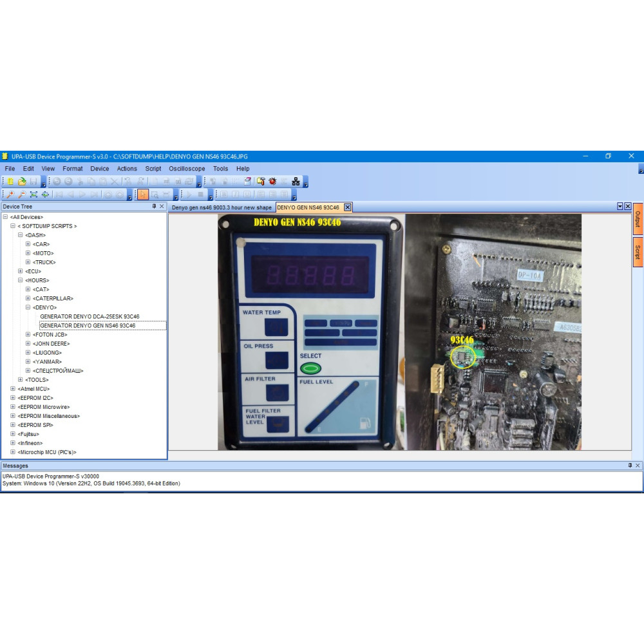
Task: Click the DENYO generator image in viewer
Action: click(399, 332)
